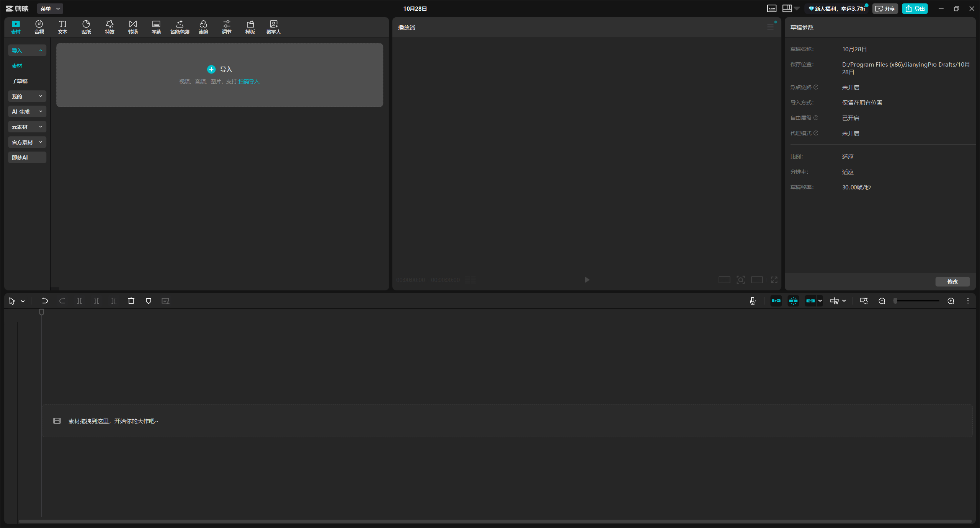Switch to the 音频 audio tab

pyautogui.click(x=39, y=27)
